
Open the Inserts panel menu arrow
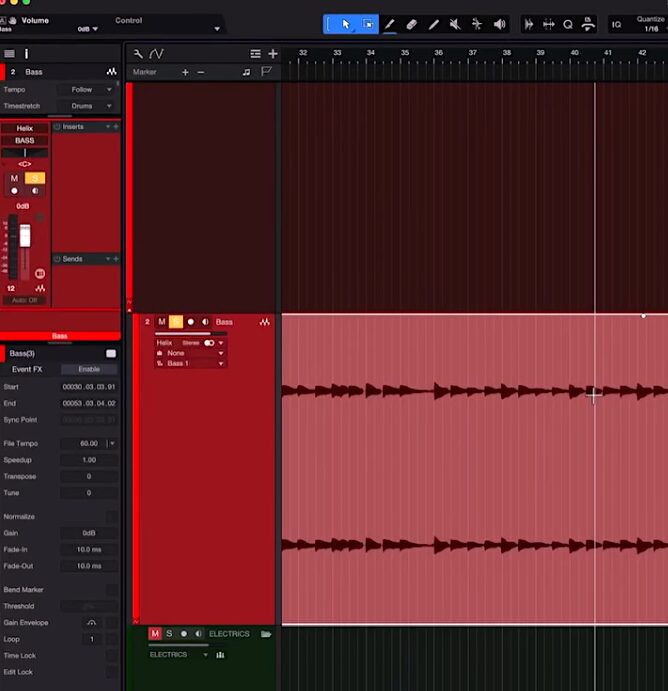pos(108,127)
